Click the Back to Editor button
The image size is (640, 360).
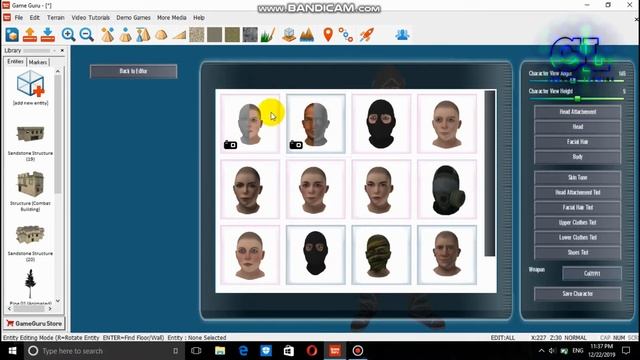[x=133, y=71]
